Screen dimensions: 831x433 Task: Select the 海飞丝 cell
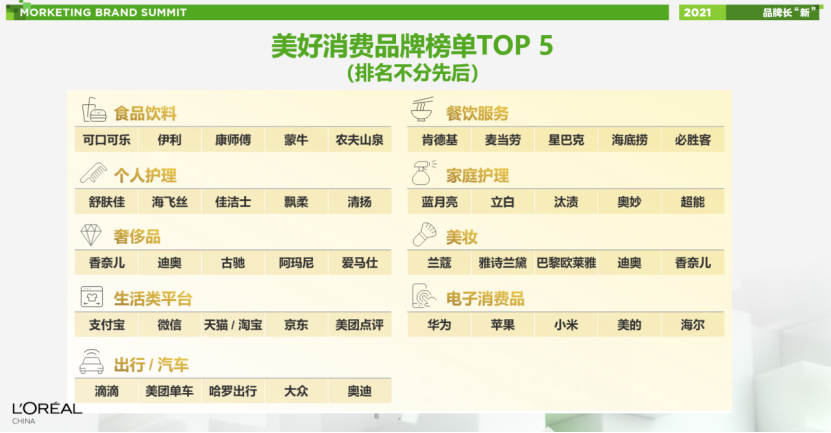170,202
